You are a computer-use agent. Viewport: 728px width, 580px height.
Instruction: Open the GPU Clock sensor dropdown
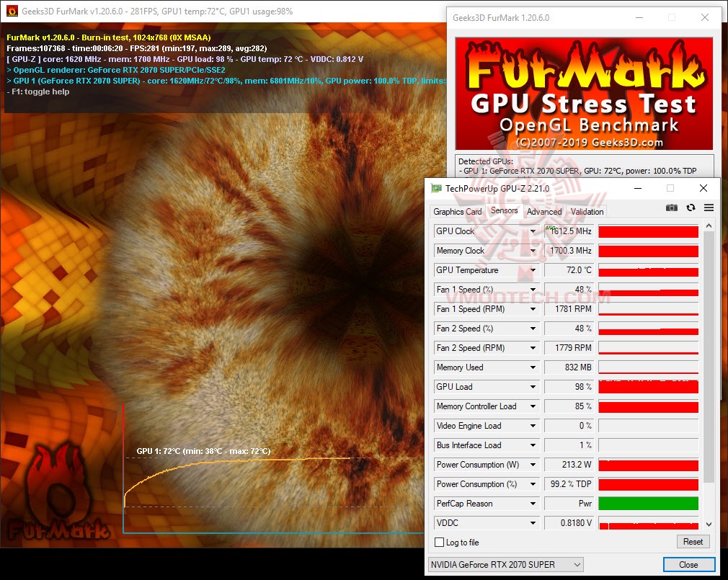[x=533, y=231]
